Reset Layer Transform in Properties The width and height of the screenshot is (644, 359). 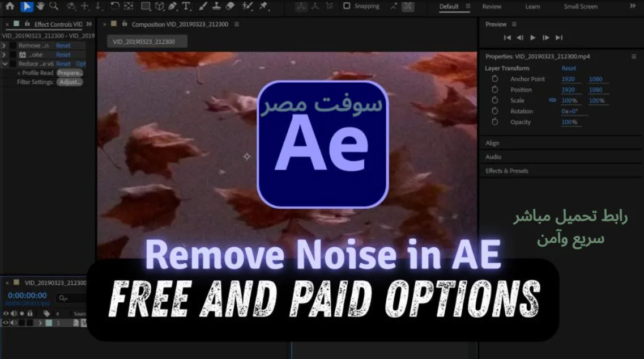point(569,68)
